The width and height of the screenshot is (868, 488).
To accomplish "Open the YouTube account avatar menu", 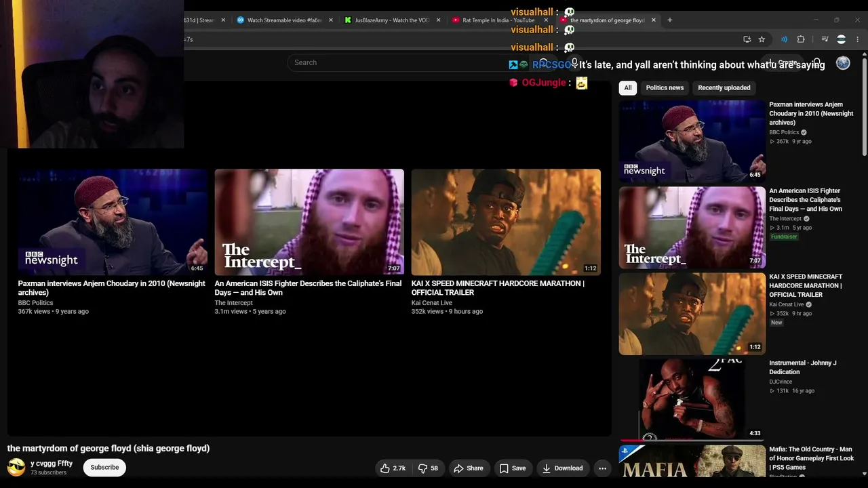I will [x=843, y=63].
